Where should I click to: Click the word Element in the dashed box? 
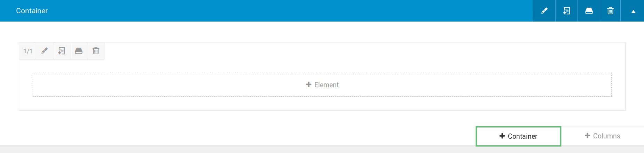(327, 85)
